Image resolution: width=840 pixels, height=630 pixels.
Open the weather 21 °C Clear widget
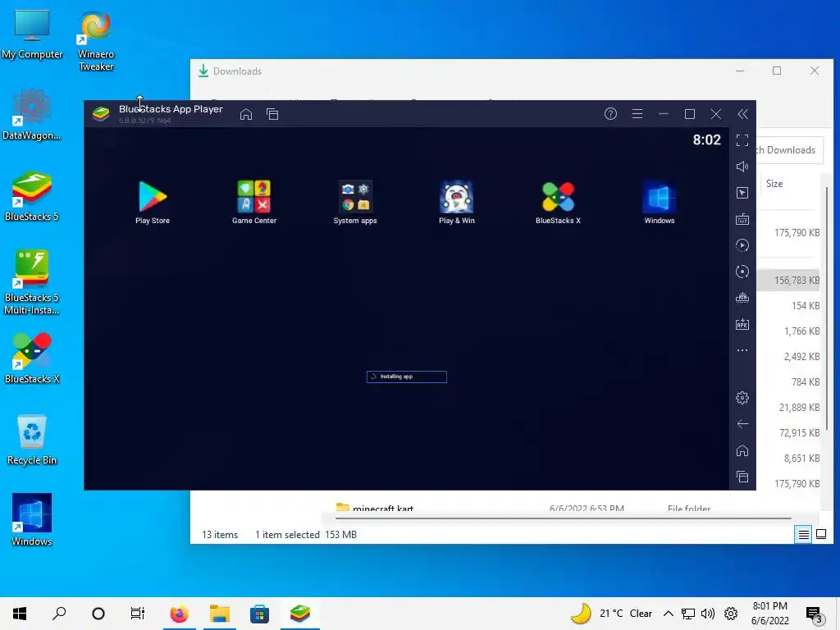pyautogui.click(x=611, y=614)
